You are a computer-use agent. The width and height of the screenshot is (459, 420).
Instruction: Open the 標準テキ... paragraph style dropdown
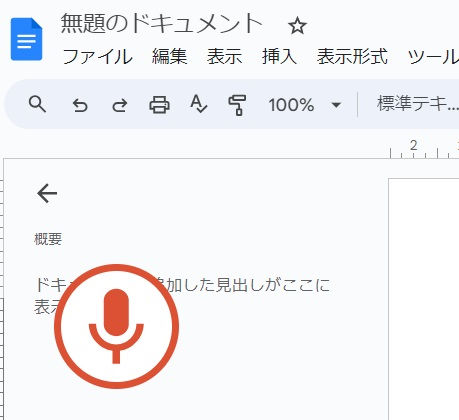pos(418,104)
